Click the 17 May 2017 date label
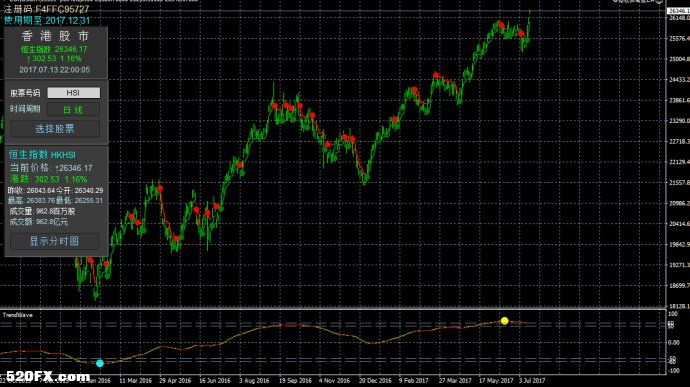690x387 pixels. (x=496, y=380)
